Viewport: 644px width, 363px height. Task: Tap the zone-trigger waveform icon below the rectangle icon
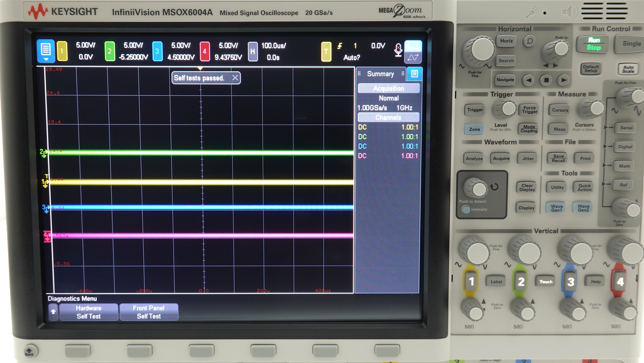coord(413,58)
